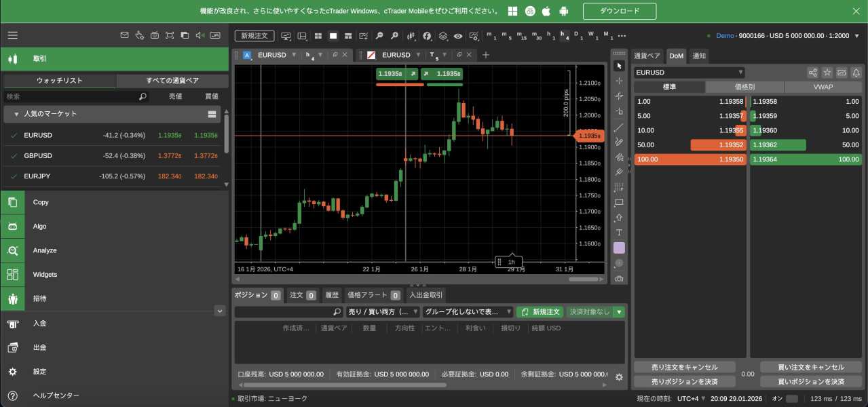
Task: Click the Android download icon
Action: 563,11
